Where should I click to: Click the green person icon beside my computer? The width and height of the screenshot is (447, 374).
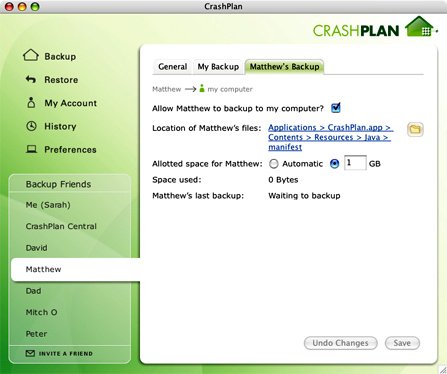click(202, 88)
